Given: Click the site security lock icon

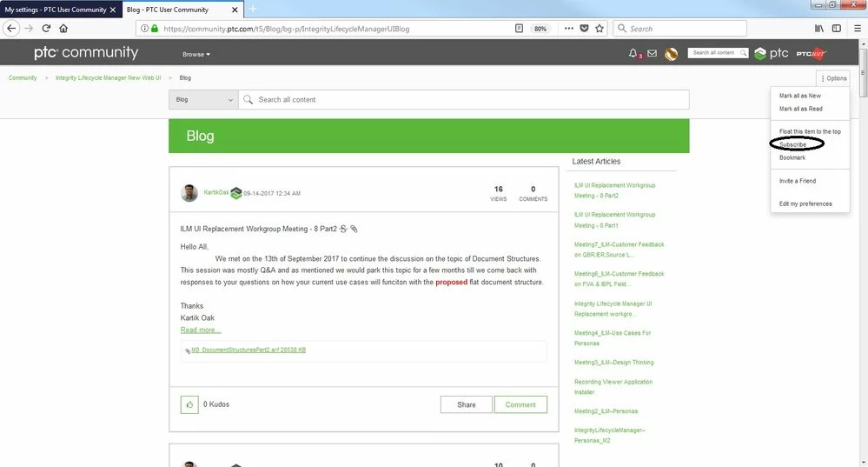Looking at the screenshot, I should click(x=155, y=28).
